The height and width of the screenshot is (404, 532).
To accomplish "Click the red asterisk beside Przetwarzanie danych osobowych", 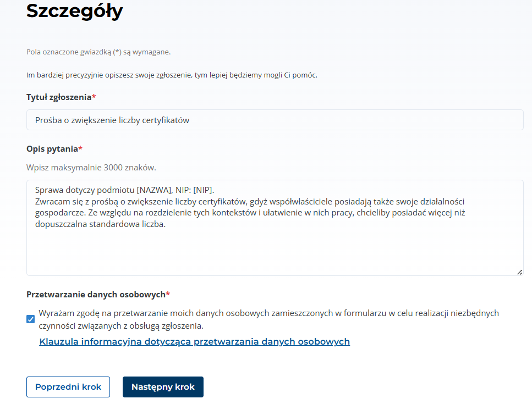I will [168, 294].
